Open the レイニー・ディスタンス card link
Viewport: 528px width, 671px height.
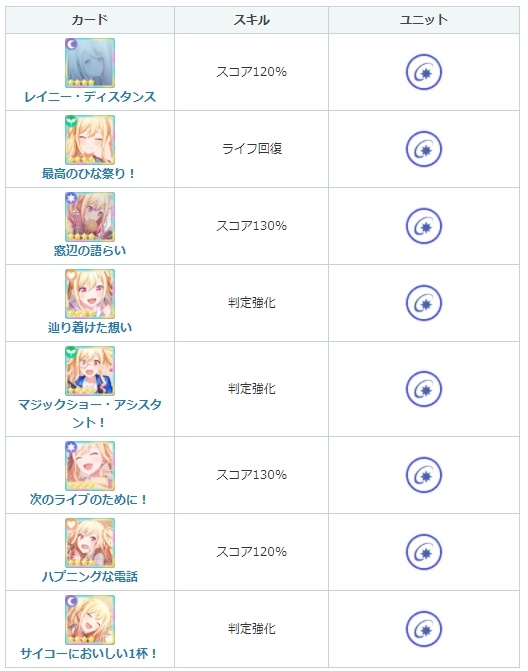click(90, 97)
